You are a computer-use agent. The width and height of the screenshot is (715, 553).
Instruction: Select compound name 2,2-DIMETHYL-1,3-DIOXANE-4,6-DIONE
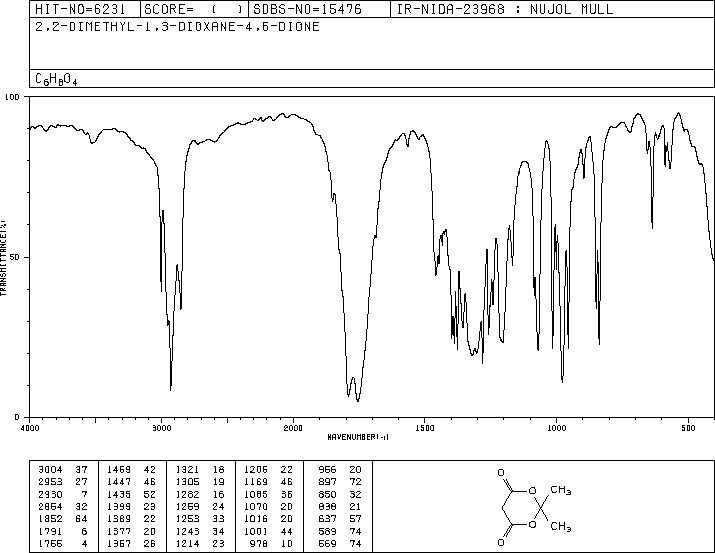point(177,26)
